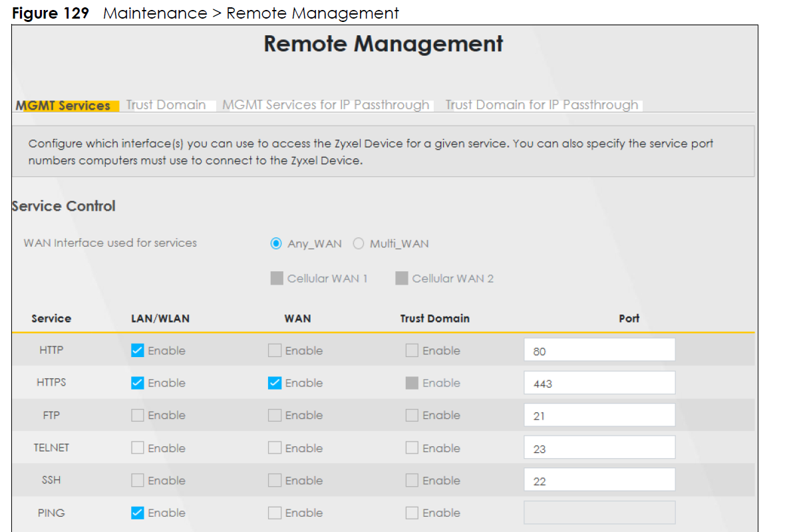The width and height of the screenshot is (793, 532).
Task: Enable SSH on WAN checkbox
Action: pyautogui.click(x=275, y=480)
